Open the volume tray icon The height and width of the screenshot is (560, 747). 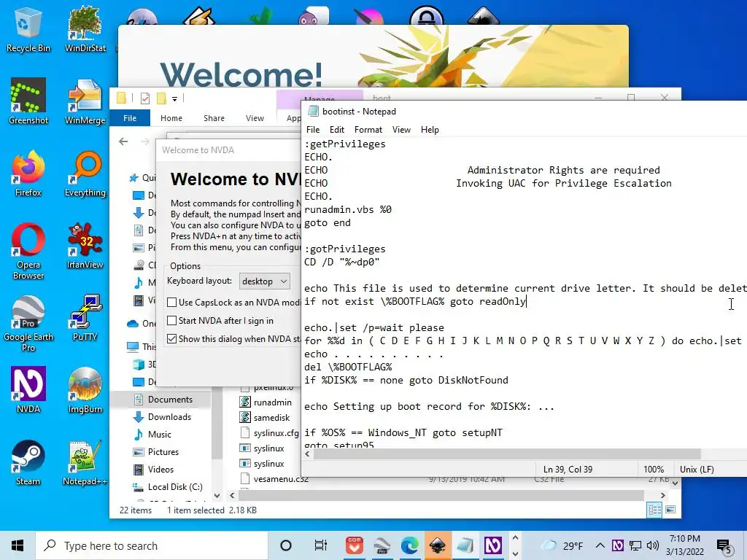tap(653, 545)
